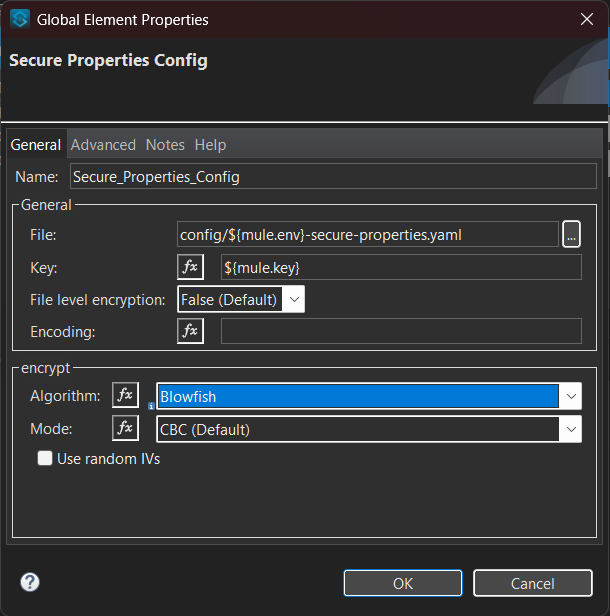This screenshot has height=616, width=610.
Task: Toggle fx expression mode for Mode
Action: pos(125,429)
